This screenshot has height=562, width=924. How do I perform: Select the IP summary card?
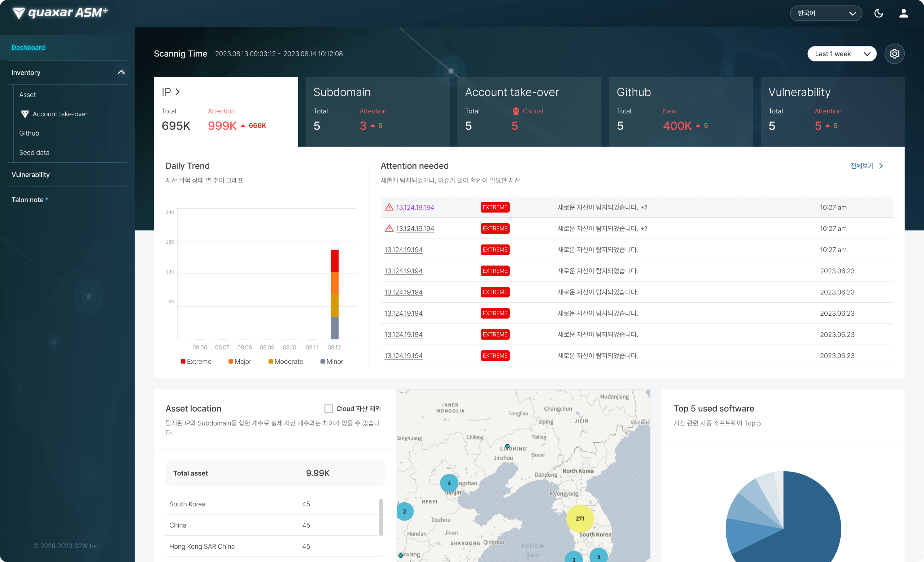tap(226, 112)
